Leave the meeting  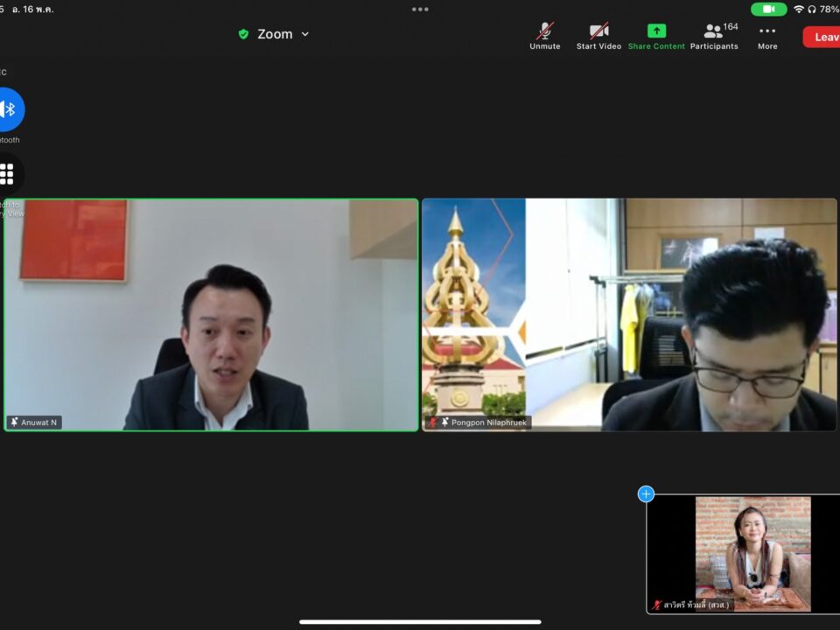click(x=822, y=37)
